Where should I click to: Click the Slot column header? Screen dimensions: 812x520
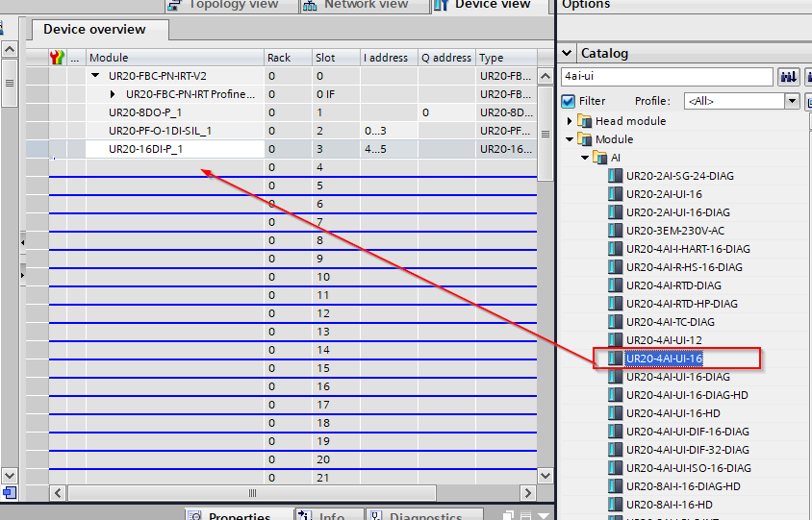336,58
